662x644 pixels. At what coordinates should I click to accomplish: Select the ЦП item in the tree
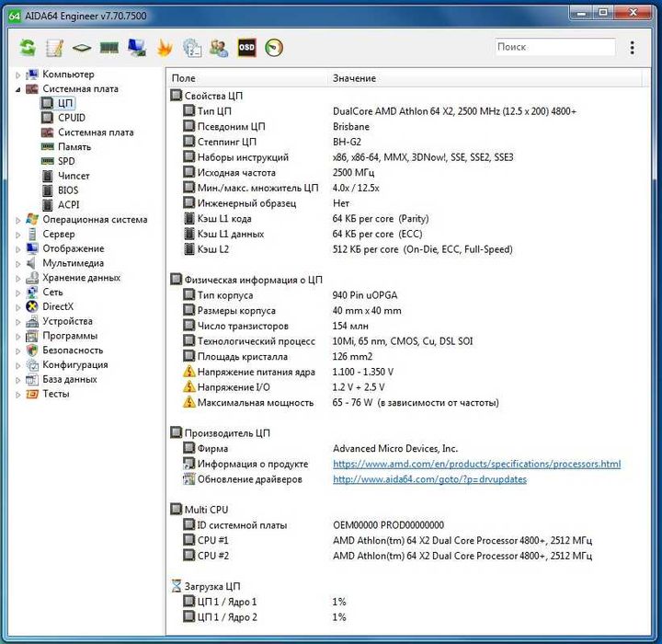point(58,103)
